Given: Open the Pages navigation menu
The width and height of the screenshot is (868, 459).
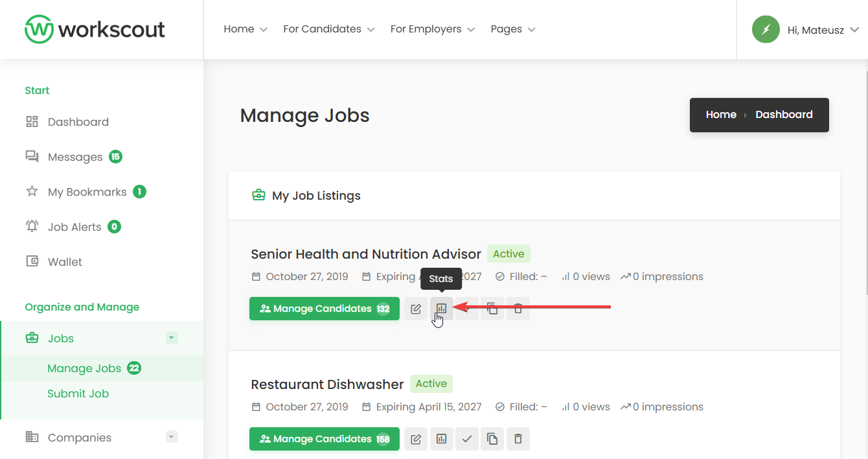Looking at the screenshot, I should point(512,29).
